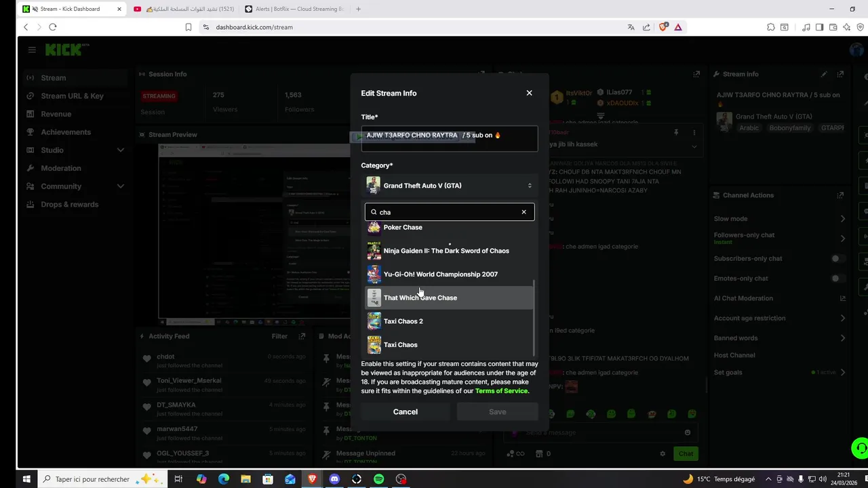Viewport: 868px width, 488px height.
Task: Open Spotify from the taskbar
Action: coord(379,479)
